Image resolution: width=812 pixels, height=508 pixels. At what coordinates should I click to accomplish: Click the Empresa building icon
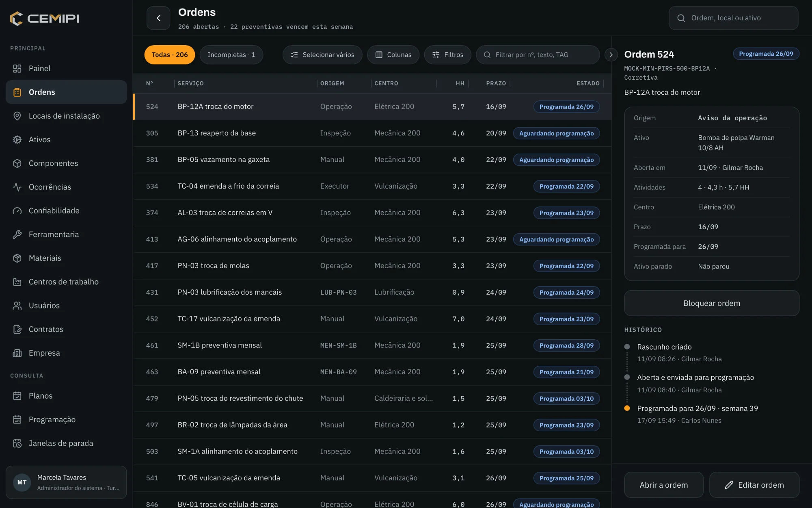(17, 353)
